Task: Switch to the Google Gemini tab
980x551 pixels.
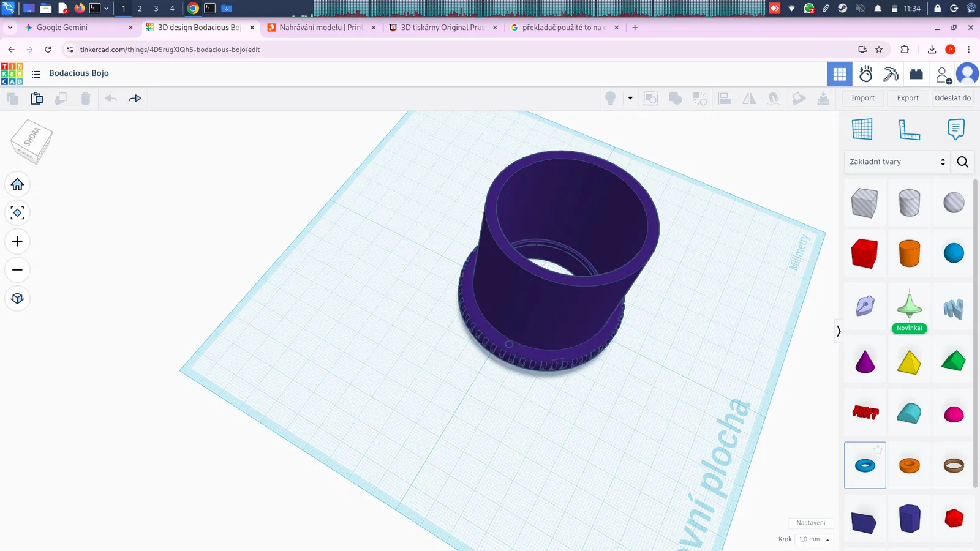Action: coord(78,28)
